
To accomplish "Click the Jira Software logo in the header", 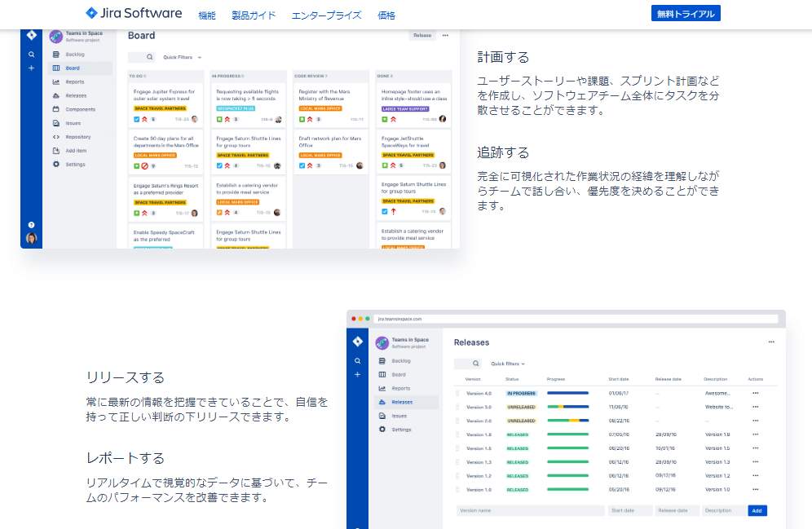I will (x=134, y=13).
